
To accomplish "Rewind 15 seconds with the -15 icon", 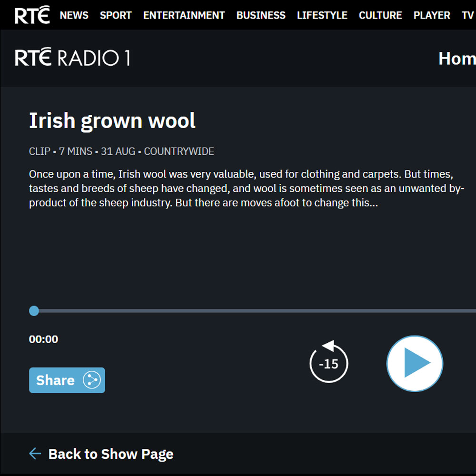I will point(328,363).
